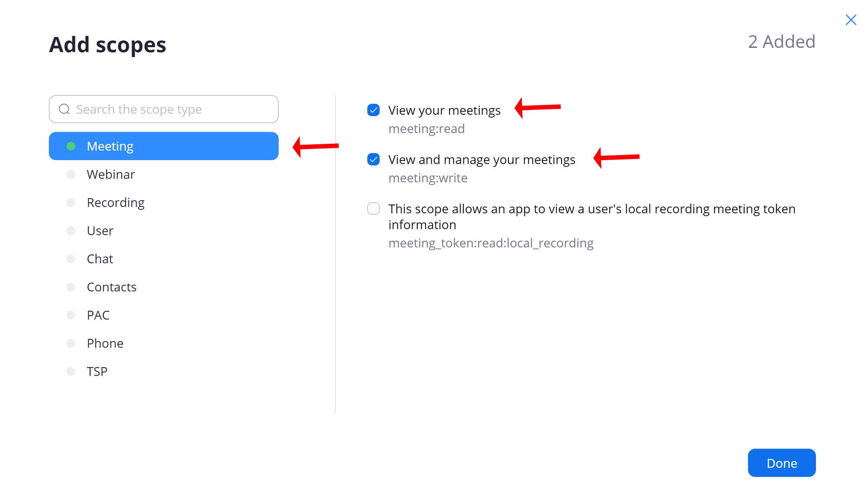The height and width of the screenshot is (498, 868).
Task: Click the 2 Added counter
Action: (x=781, y=42)
